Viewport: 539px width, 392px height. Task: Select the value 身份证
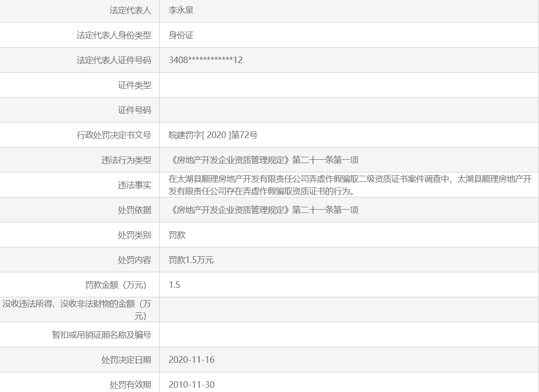point(181,35)
